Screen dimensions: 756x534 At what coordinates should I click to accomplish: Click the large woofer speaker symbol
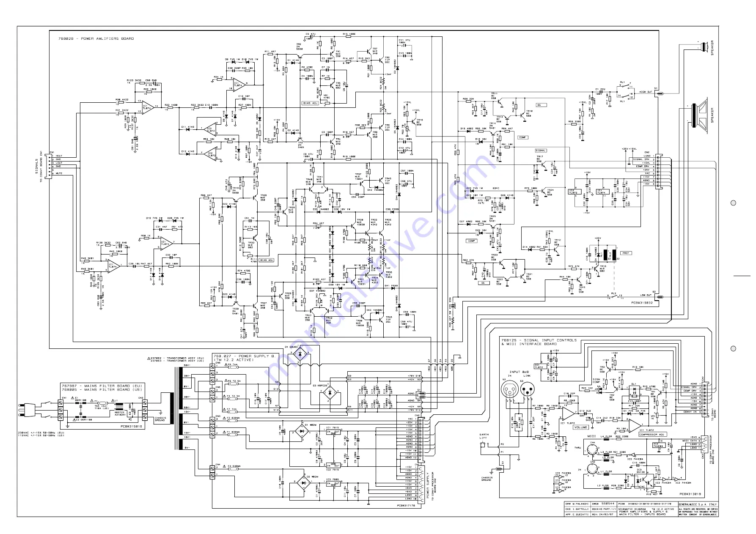point(699,115)
